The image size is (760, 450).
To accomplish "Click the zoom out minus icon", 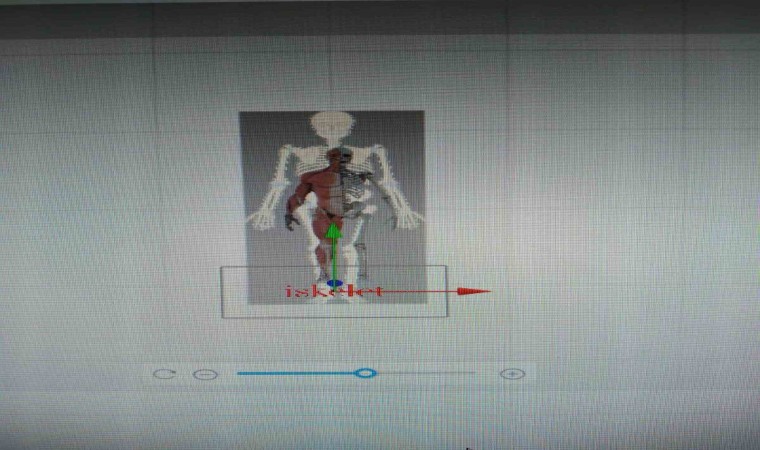I will coord(205,374).
